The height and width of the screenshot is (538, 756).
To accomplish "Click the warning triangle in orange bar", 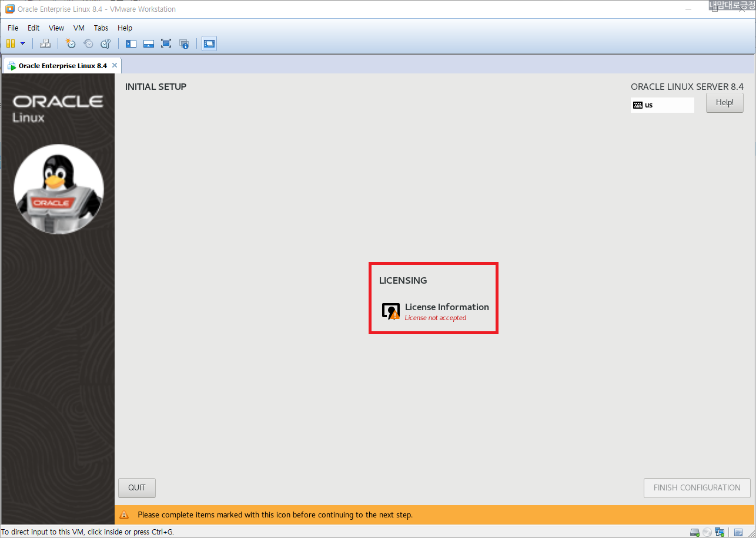I will 124,515.
